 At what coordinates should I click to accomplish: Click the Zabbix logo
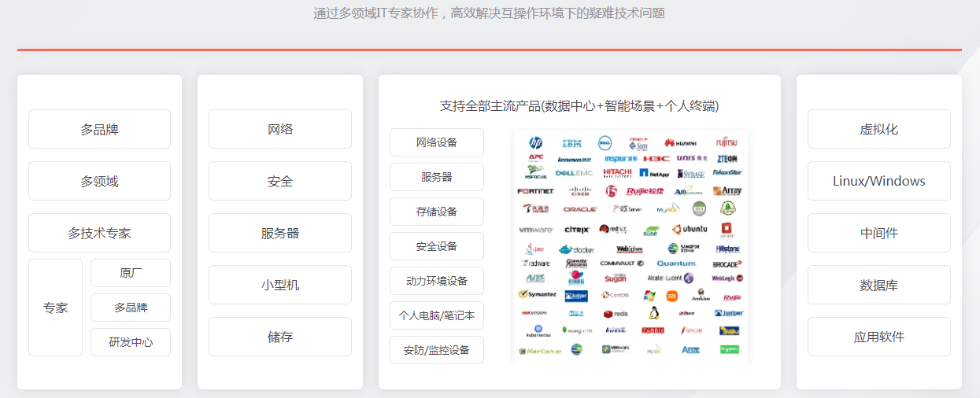coord(653,331)
